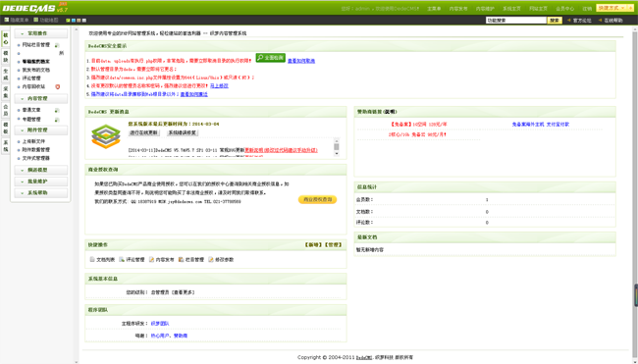Image resolution: width=638 pixels, height=364 pixels.
Task: Open the 马上修改 link in warning 4
Action: (219, 85)
